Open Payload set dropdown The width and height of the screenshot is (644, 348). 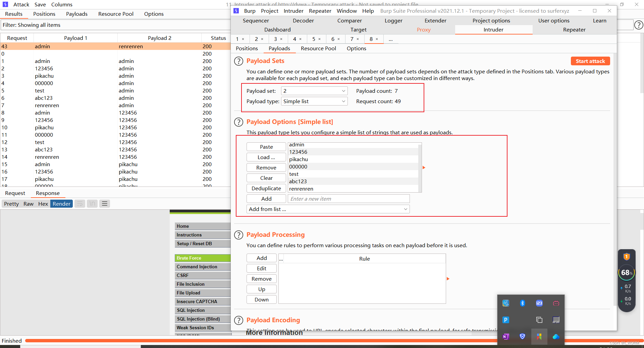314,91
